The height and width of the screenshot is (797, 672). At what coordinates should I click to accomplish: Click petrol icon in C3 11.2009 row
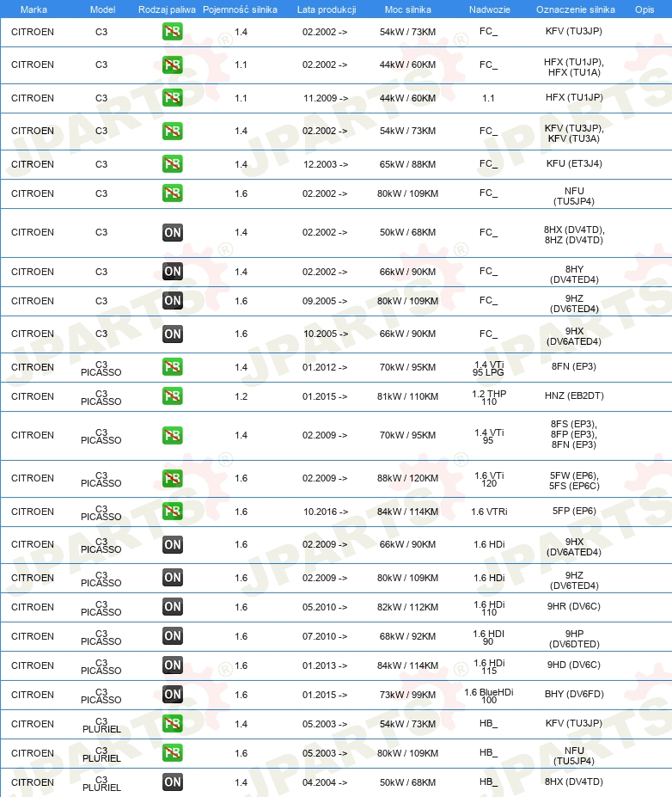[x=172, y=98]
